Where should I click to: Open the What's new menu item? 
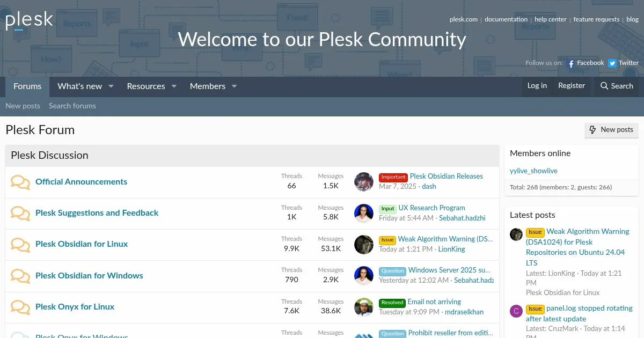click(80, 86)
